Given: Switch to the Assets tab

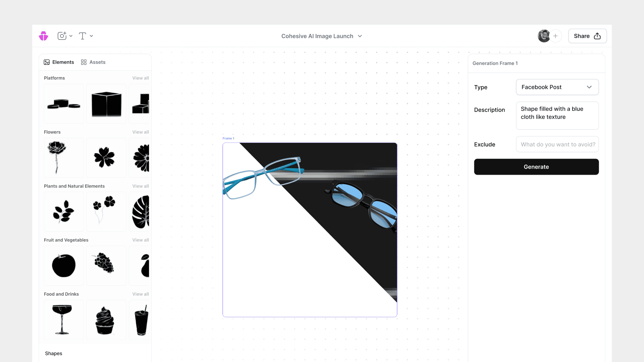Looking at the screenshot, I should pyautogui.click(x=93, y=62).
